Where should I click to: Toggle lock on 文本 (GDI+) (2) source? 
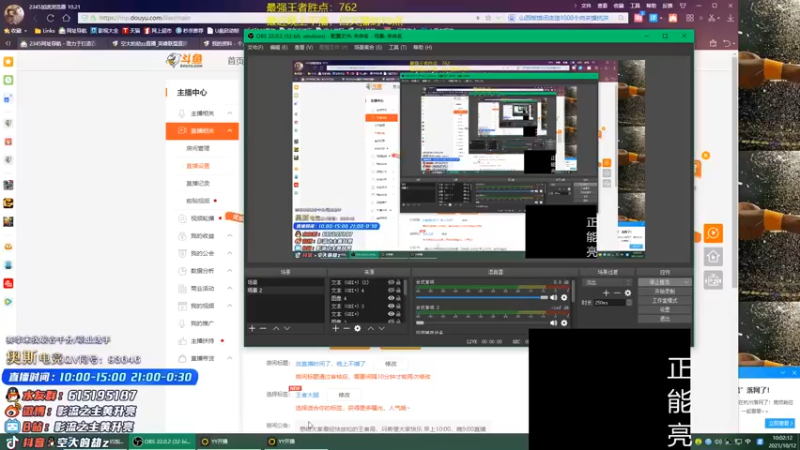(398, 282)
